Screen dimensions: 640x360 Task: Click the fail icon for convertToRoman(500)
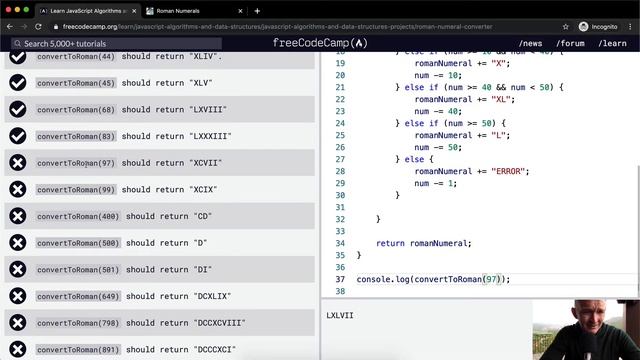click(18, 243)
